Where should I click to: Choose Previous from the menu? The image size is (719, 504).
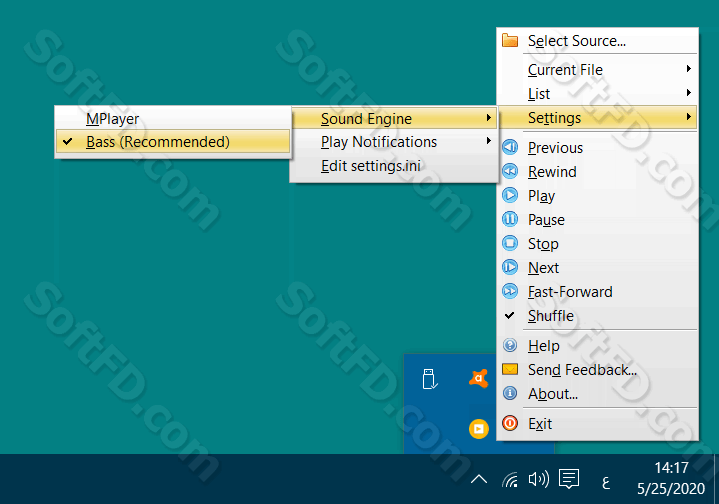(598, 148)
